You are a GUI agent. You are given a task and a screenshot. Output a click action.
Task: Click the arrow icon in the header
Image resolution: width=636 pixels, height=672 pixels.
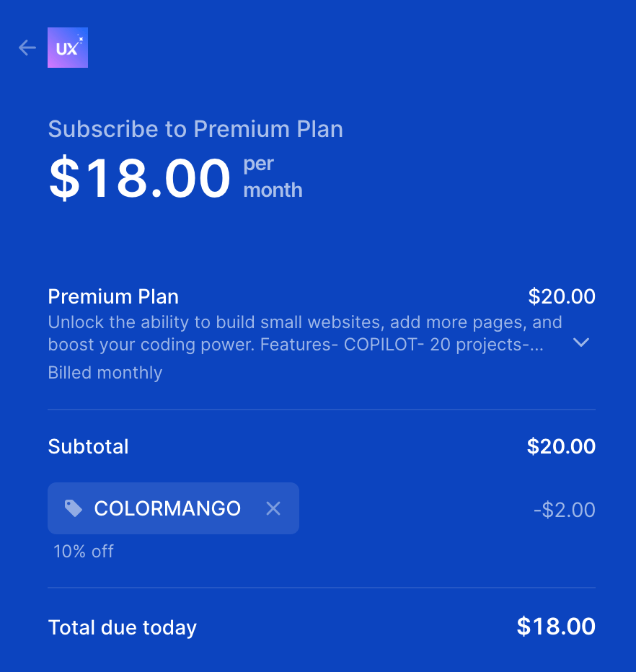(27, 48)
